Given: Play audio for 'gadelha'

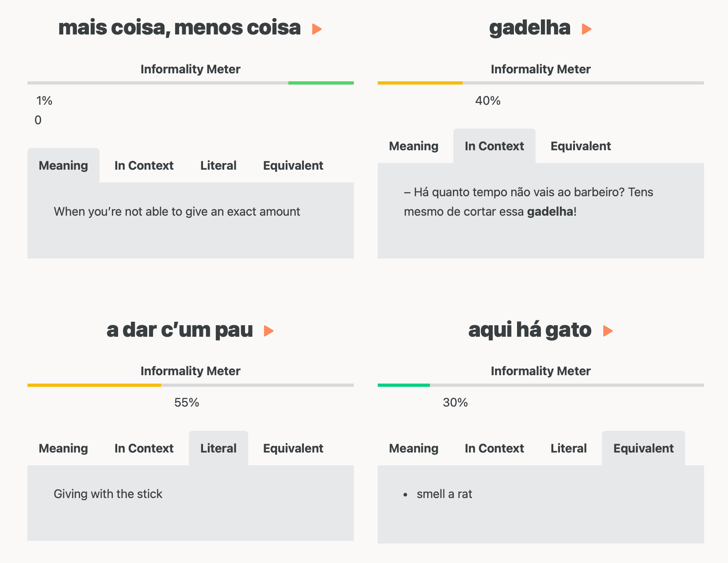Looking at the screenshot, I should (586, 29).
